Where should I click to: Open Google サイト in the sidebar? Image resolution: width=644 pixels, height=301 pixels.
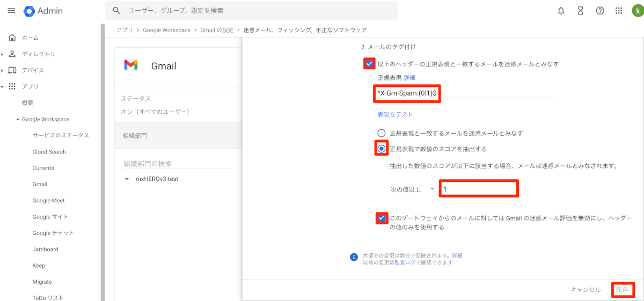(50, 217)
